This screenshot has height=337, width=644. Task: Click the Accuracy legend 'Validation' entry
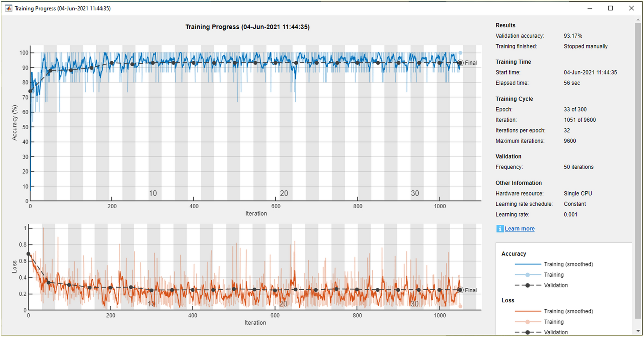click(x=541, y=285)
